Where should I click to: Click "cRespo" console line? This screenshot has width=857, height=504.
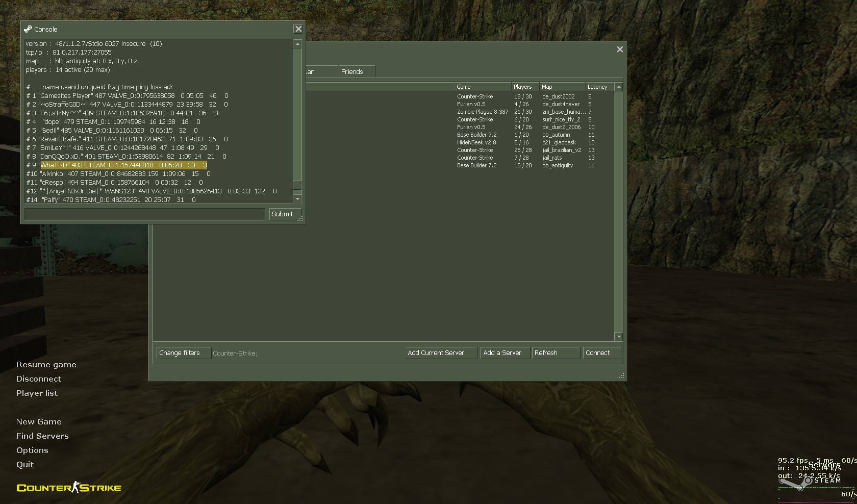(114, 183)
